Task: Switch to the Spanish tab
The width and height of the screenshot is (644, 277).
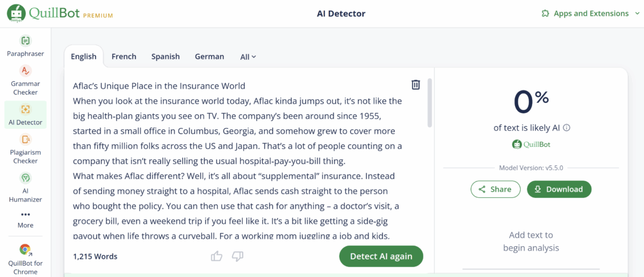Action: [x=165, y=57]
